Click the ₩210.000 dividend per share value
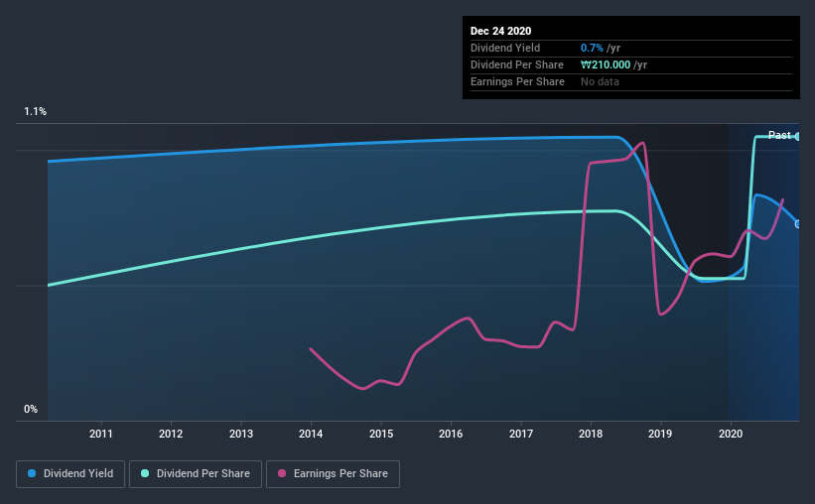Image resolution: width=815 pixels, height=504 pixels. click(606, 64)
